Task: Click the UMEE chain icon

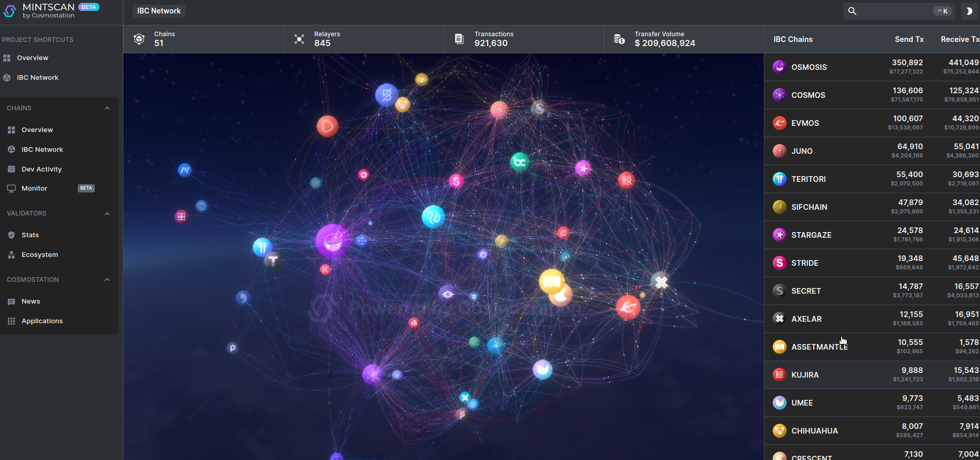Action: point(779,403)
